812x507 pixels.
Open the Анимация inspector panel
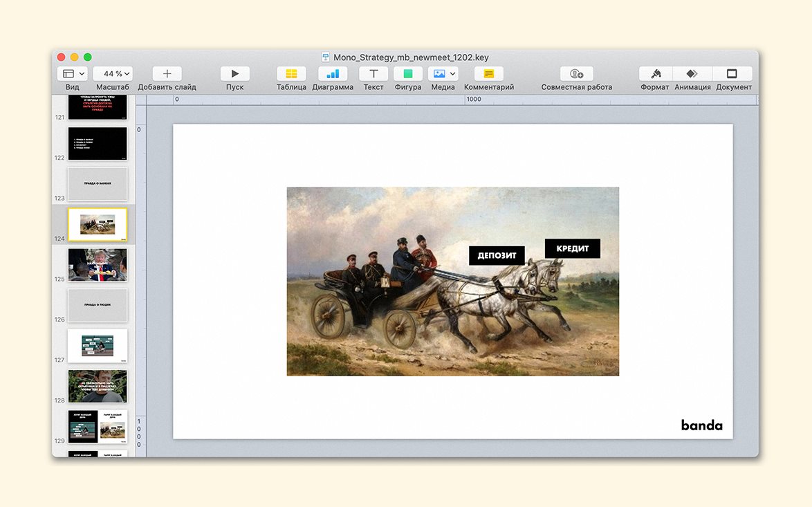pos(692,73)
